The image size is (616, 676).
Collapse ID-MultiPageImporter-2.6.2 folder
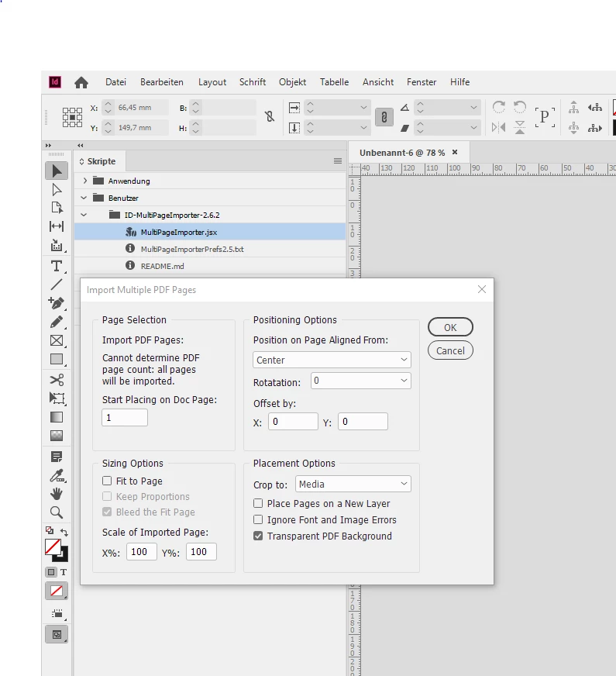(84, 215)
